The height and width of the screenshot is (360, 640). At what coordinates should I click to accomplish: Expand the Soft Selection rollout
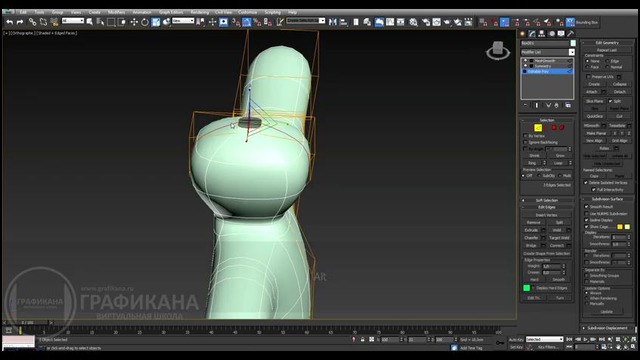[547, 200]
